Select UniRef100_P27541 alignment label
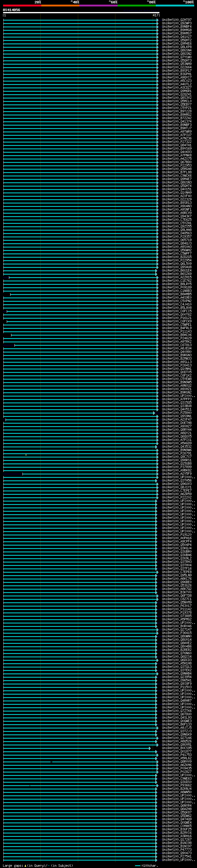This screenshot has height=868, width=197. coord(176,856)
